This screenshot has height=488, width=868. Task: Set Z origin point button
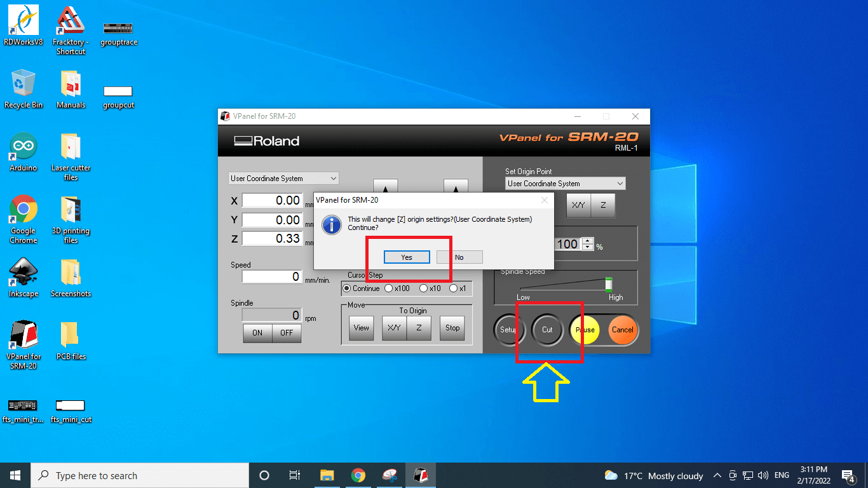coord(603,205)
